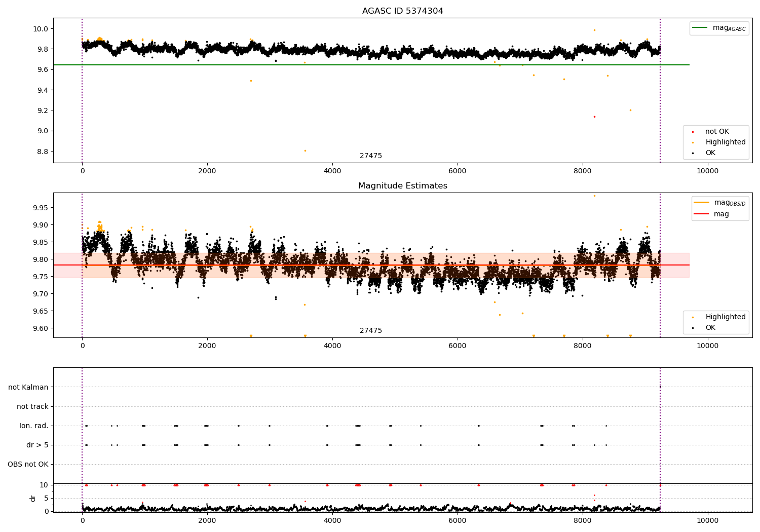The image size is (760, 532).
Task: Click the '2000' x-axis tick under the top plot
Action: tap(207, 171)
